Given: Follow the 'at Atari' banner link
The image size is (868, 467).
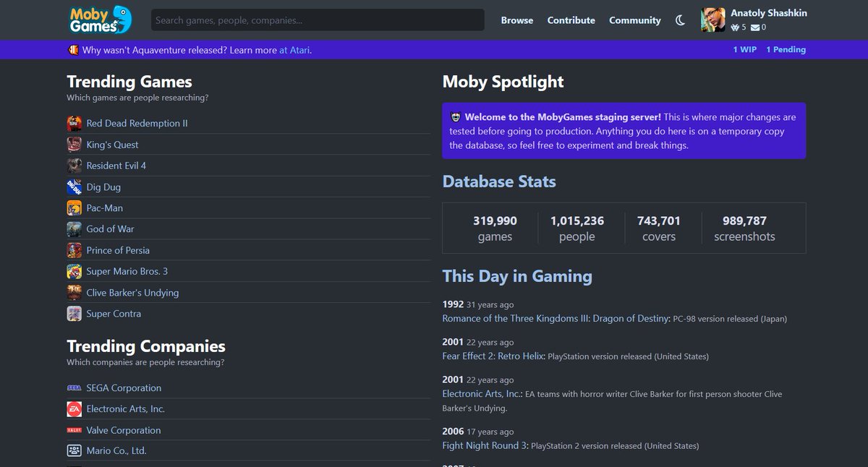Looking at the screenshot, I should point(295,50).
